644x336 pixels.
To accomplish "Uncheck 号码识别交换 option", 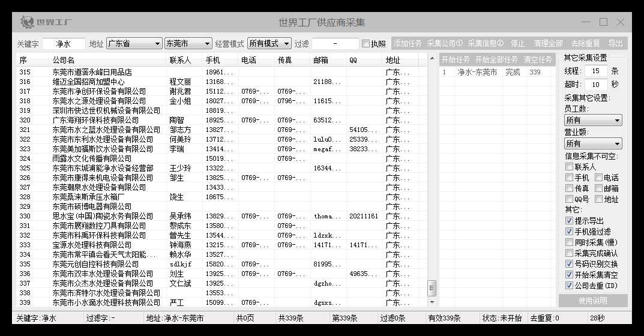I will pos(569,264).
